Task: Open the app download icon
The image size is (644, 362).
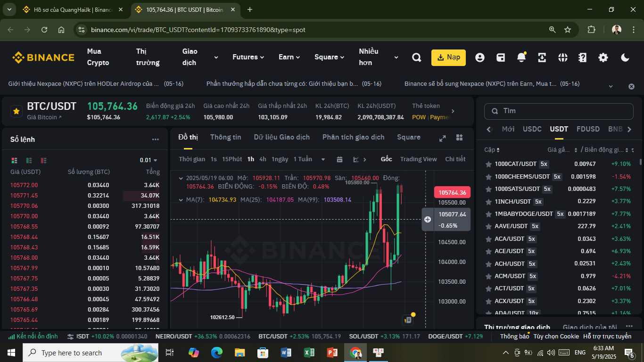Action: click(542, 58)
